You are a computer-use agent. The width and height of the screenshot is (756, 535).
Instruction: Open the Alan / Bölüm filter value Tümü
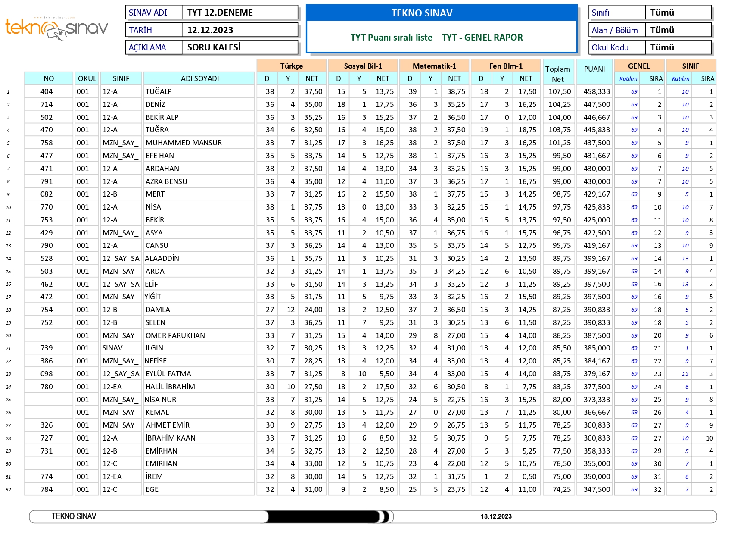[678, 30]
